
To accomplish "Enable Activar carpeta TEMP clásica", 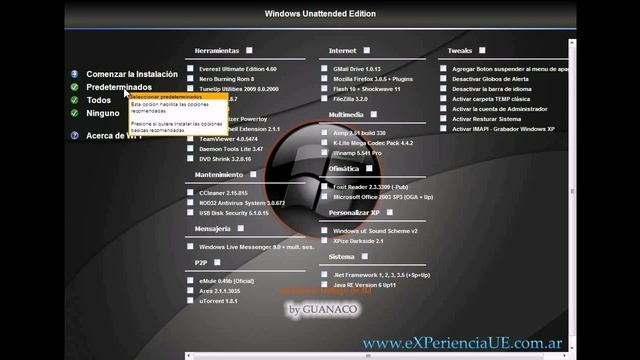I will coord(443,98).
